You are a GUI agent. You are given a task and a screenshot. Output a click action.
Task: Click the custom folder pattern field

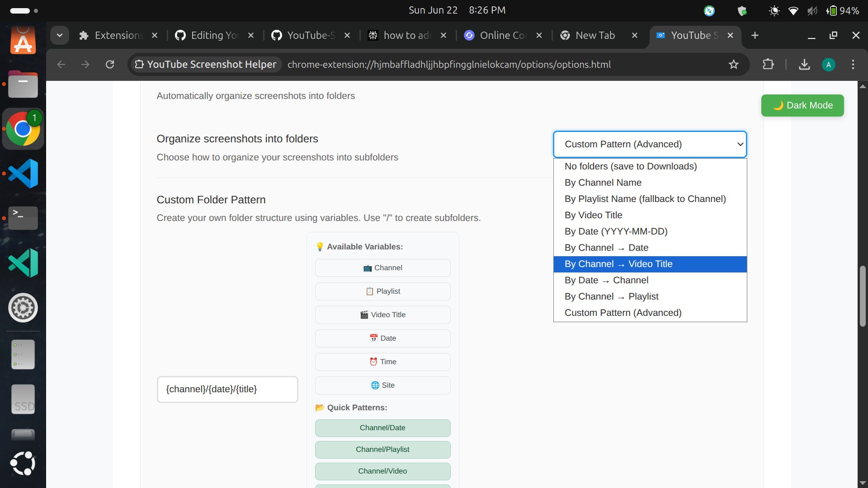[x=227, y=389]
